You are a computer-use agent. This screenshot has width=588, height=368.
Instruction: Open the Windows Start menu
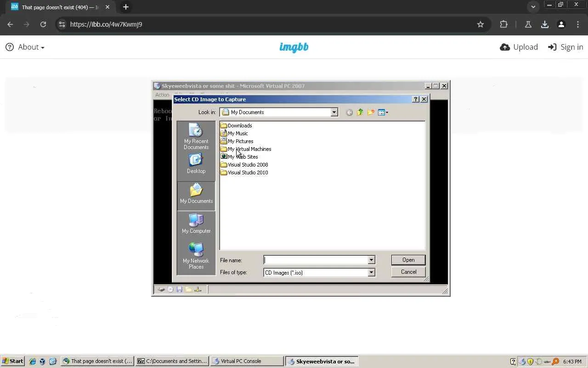(x=12, y=361)
